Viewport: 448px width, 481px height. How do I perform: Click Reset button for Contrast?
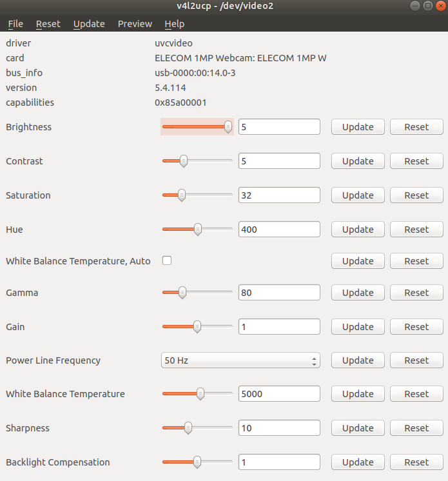pos(416,161)
